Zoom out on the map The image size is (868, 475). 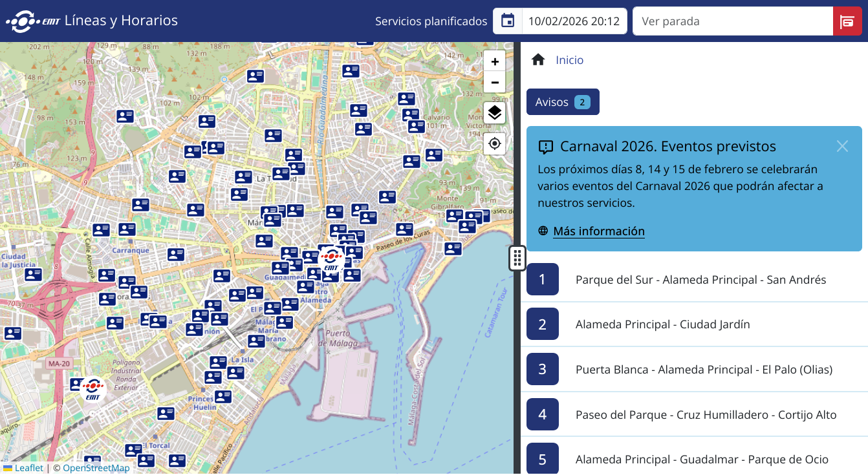coord(495,83)
